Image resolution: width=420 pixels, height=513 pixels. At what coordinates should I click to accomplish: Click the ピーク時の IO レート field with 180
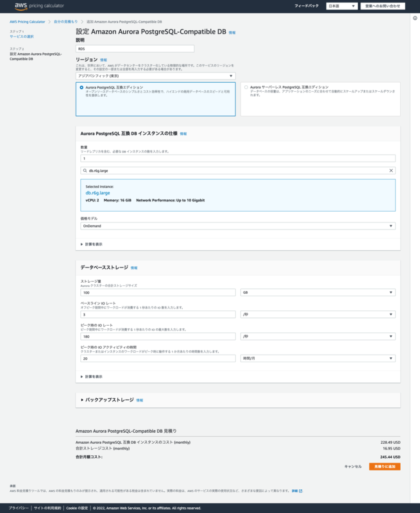pyautogui.click(x=158, y=336)
